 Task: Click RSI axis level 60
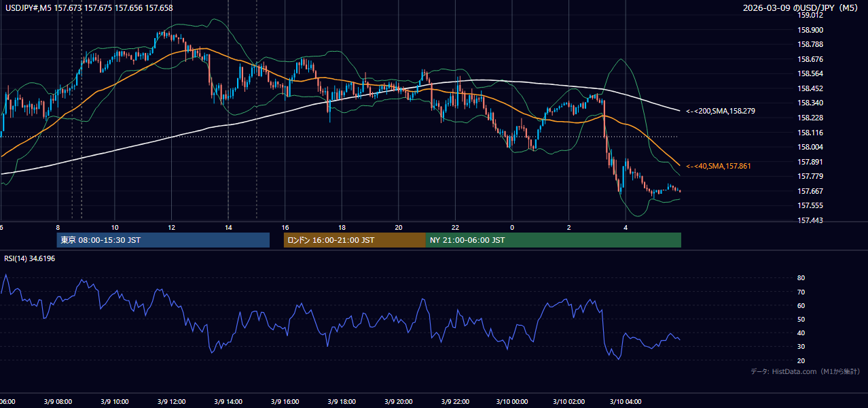tap(801, 305)
